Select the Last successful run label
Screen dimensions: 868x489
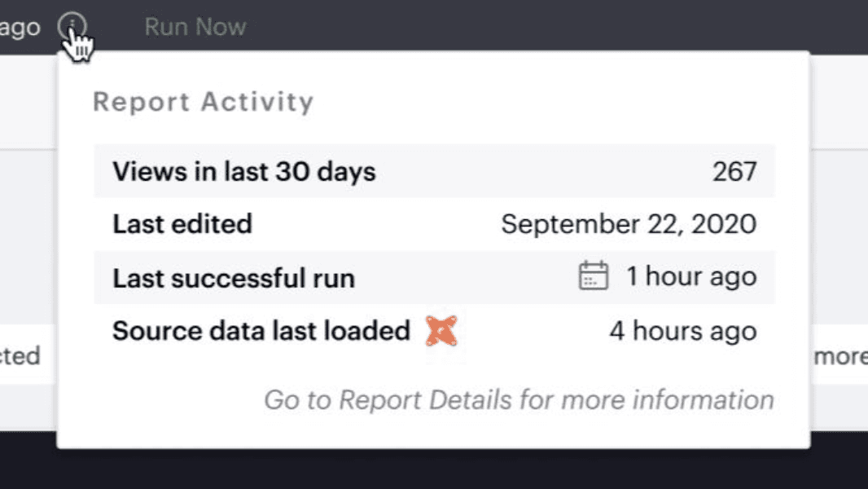point(234,278)
